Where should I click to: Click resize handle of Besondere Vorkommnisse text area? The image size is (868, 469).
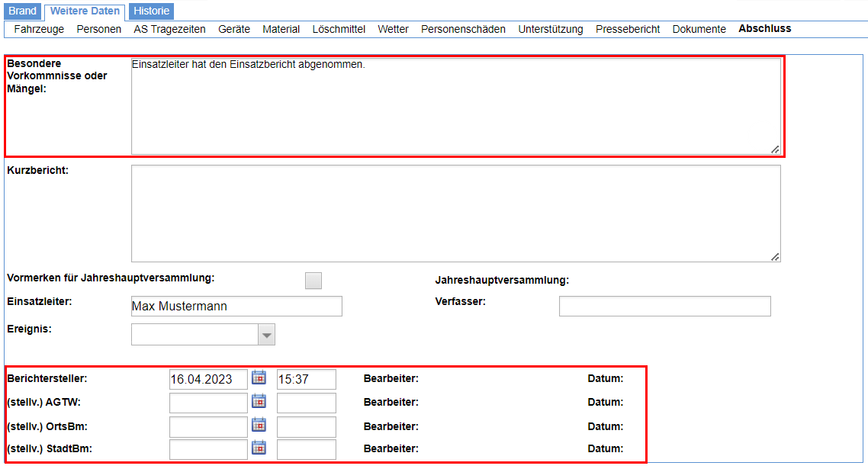point(775,149)
